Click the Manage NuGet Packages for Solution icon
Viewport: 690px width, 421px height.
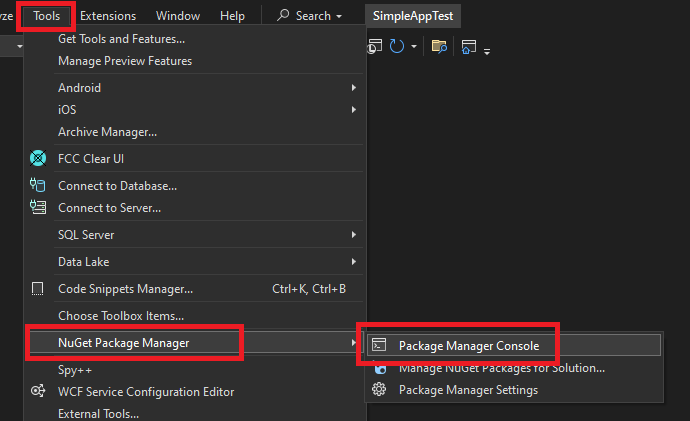[x=379, y=368]
